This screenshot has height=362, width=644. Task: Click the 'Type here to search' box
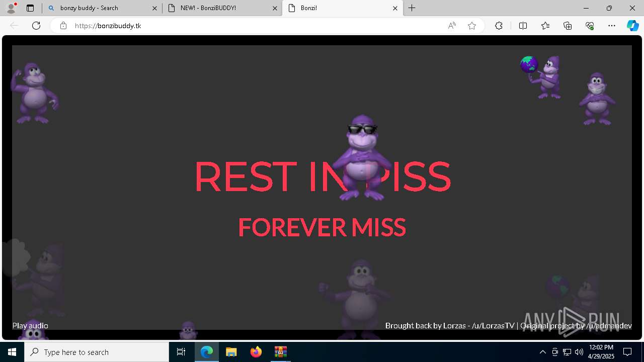pos(97,352)
